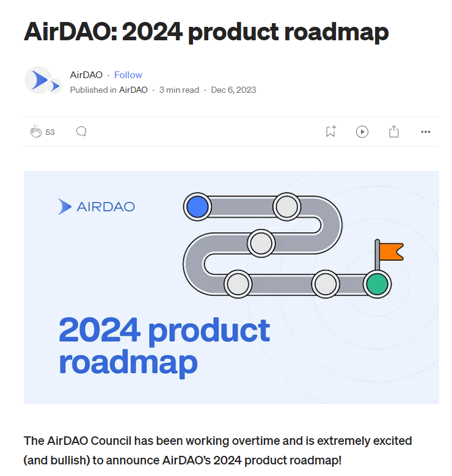This screenshot has height=476, width=452.
Task: Click the '3 min read' label
Action: (179, 90)
